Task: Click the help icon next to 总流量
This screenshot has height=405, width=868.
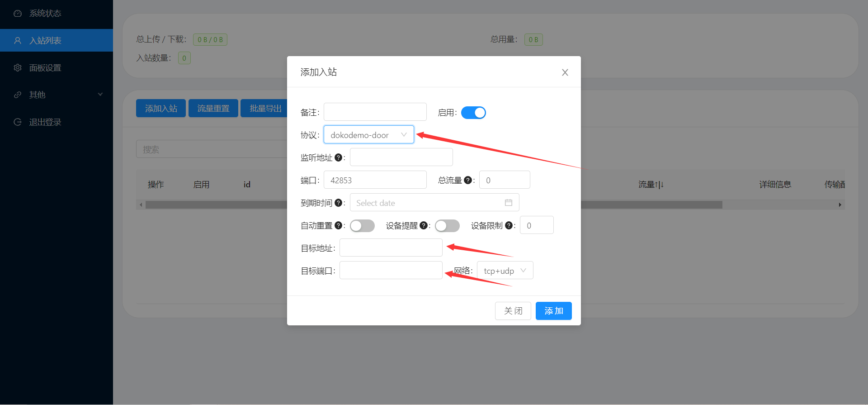Action: click(468, 180)
